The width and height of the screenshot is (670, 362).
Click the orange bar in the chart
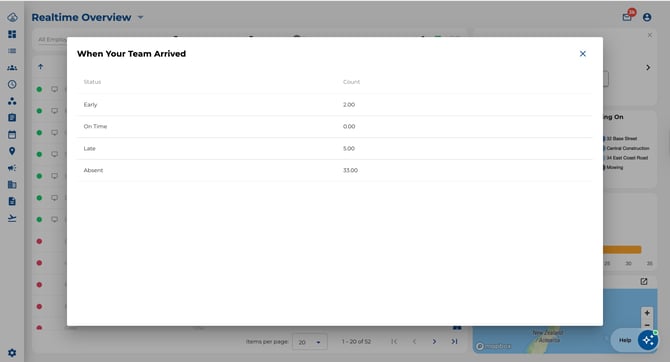[x=622, y=250]
